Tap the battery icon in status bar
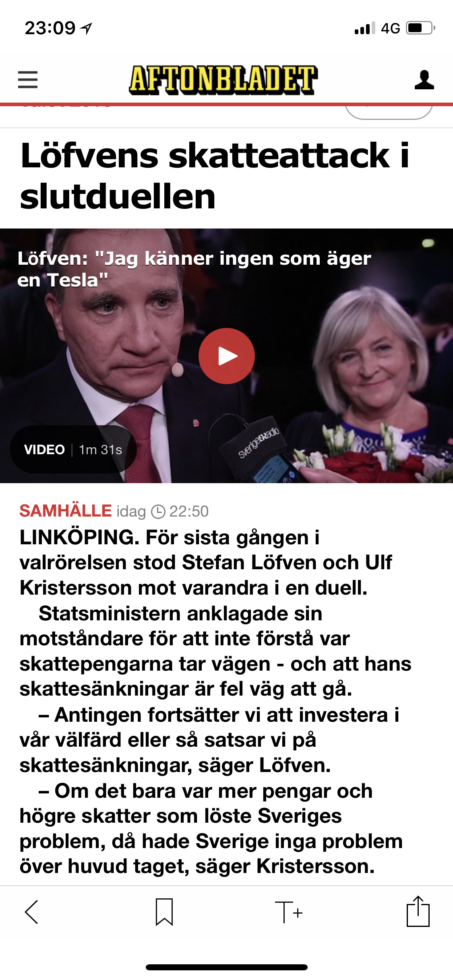Image resolution: width=453 pixels, height=980 pixels. point(420,28)
